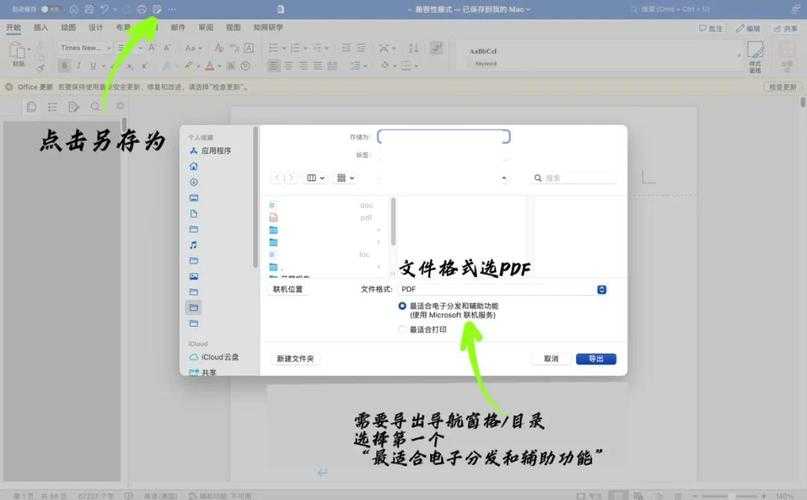Click the pictures folder icon in sidebar

coord(193,276)
